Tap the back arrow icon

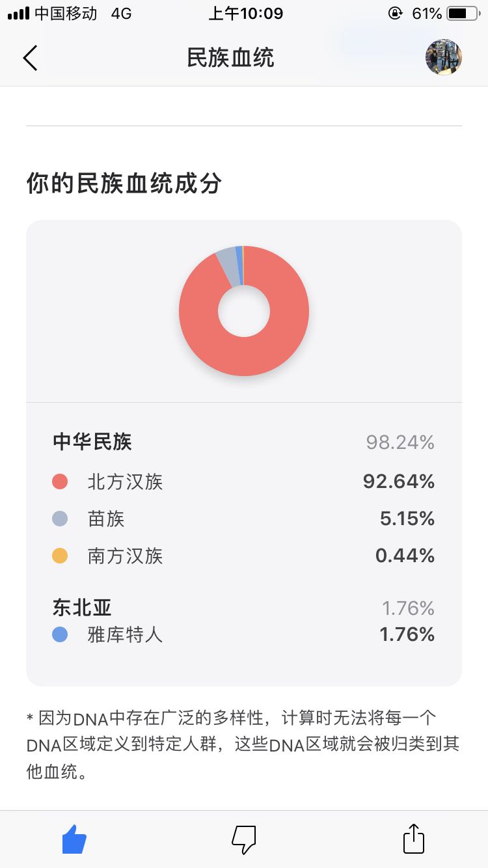click(x=30, y=58)
